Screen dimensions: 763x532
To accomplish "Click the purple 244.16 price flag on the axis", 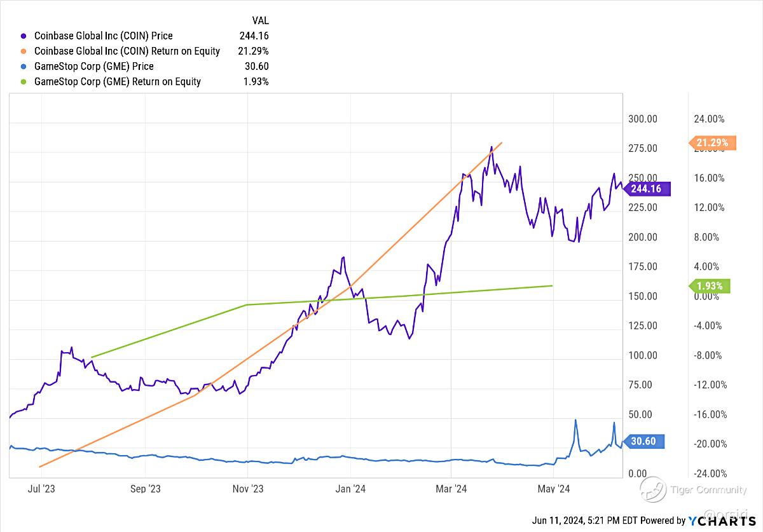I will [647, 189].
